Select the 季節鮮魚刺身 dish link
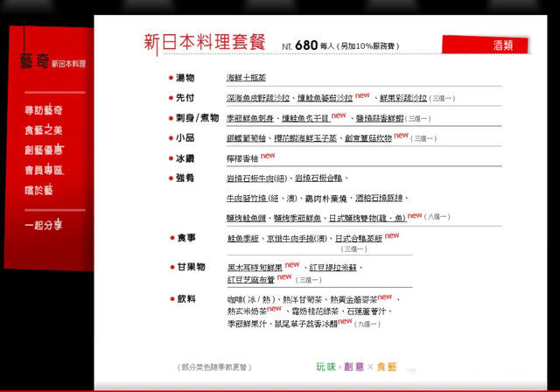 (x=251, y=118)
